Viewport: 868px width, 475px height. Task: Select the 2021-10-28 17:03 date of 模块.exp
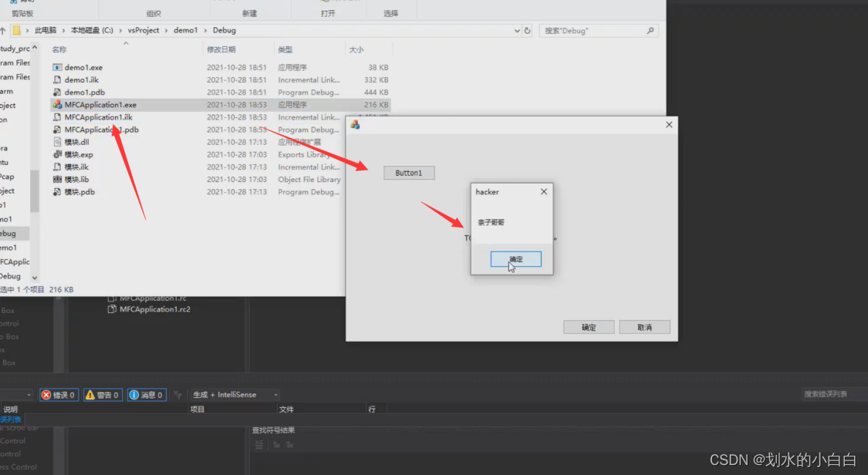237,154
